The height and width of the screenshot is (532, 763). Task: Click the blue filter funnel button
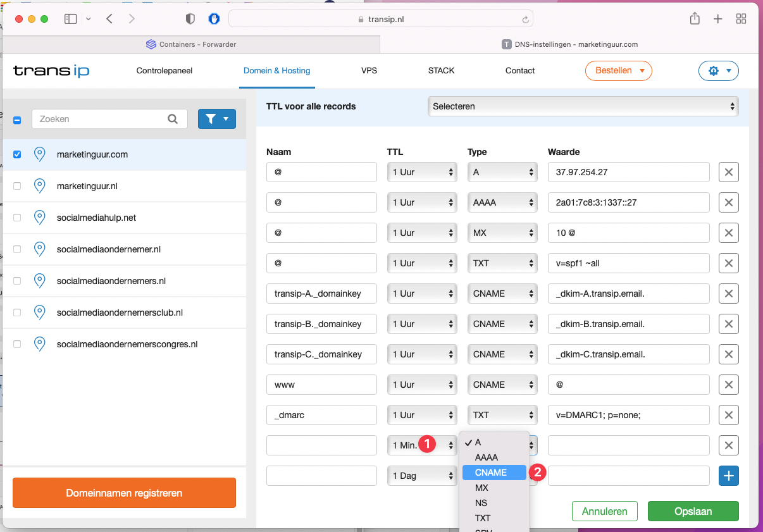coord(216,119)
